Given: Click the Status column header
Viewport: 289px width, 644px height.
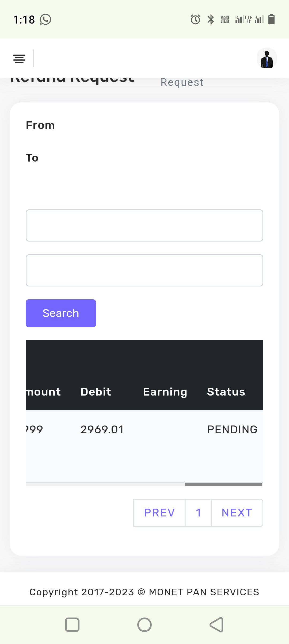Looking at the screenshot, I should [226, 392].
